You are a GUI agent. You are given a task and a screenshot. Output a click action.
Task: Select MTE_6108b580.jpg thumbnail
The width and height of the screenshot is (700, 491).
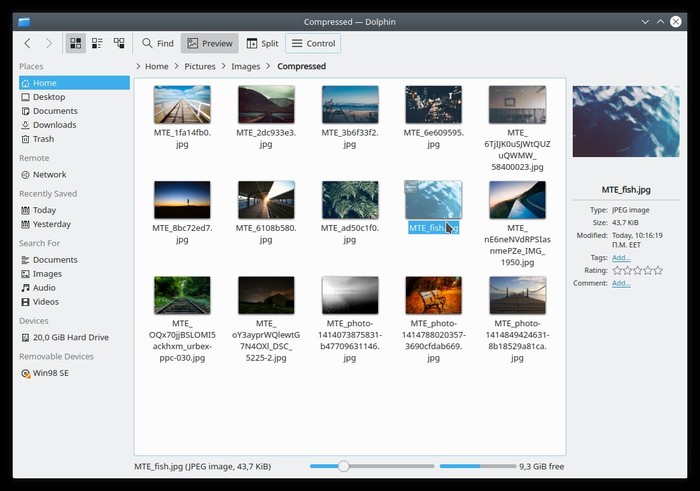(x=266, y=200)
